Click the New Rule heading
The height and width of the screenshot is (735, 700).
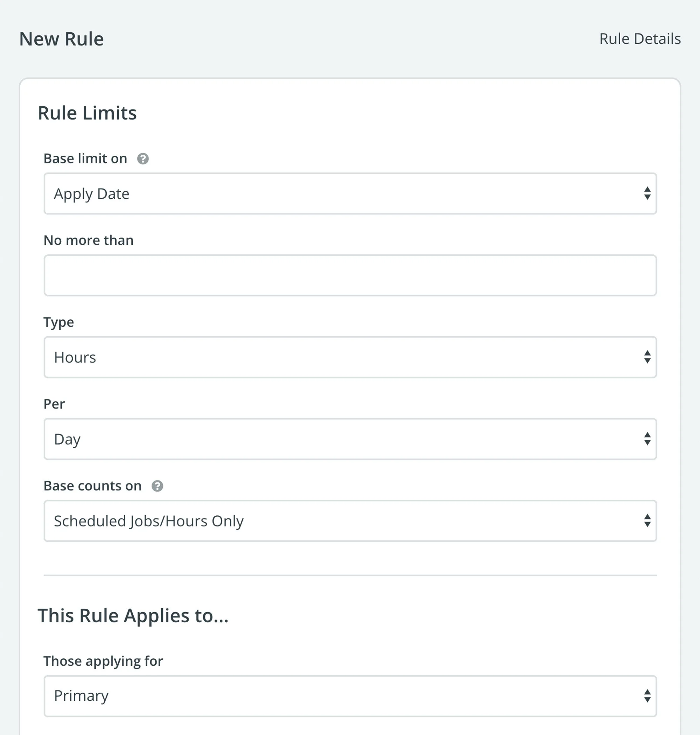[62, 38]
